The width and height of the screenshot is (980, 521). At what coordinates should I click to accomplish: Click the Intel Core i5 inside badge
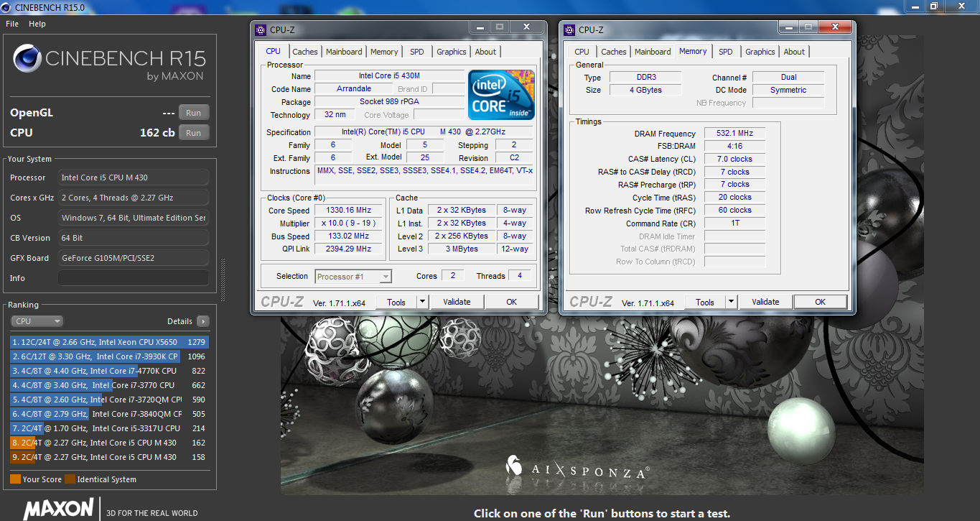point(502,95)
